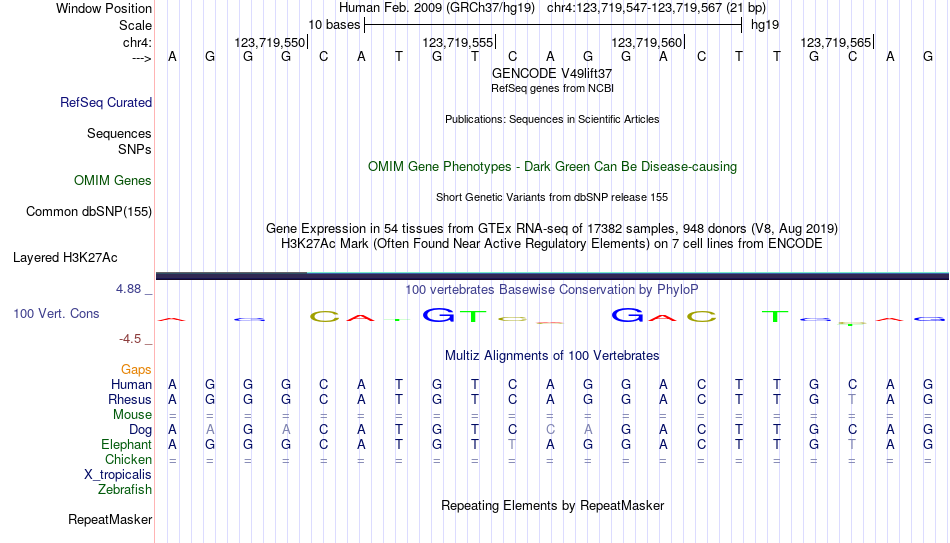950x543 pixels.
Task: Click the dark H3K27Ac signal bar
Action: click(x=552, y=276)
